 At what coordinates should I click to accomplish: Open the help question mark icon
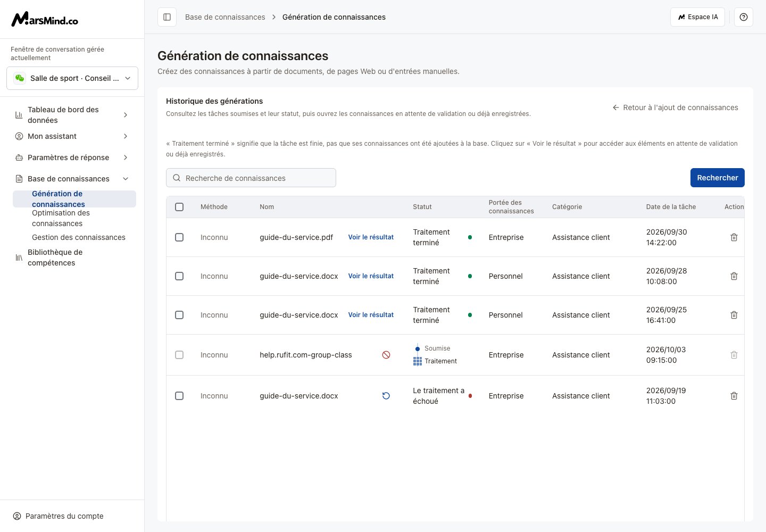(744, 17)
